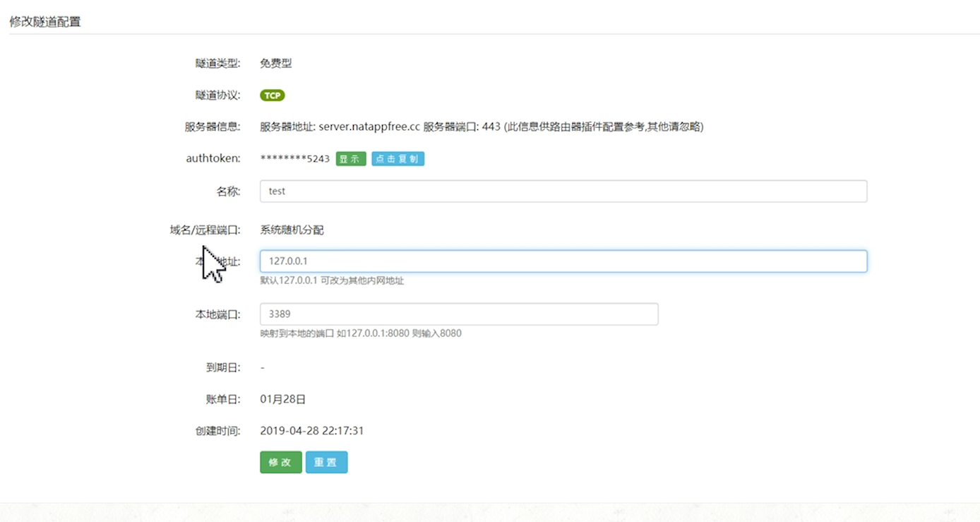Click the 系统随机分配 remote port text
Screen dimensions: 980x522
(x=292, y=230)
